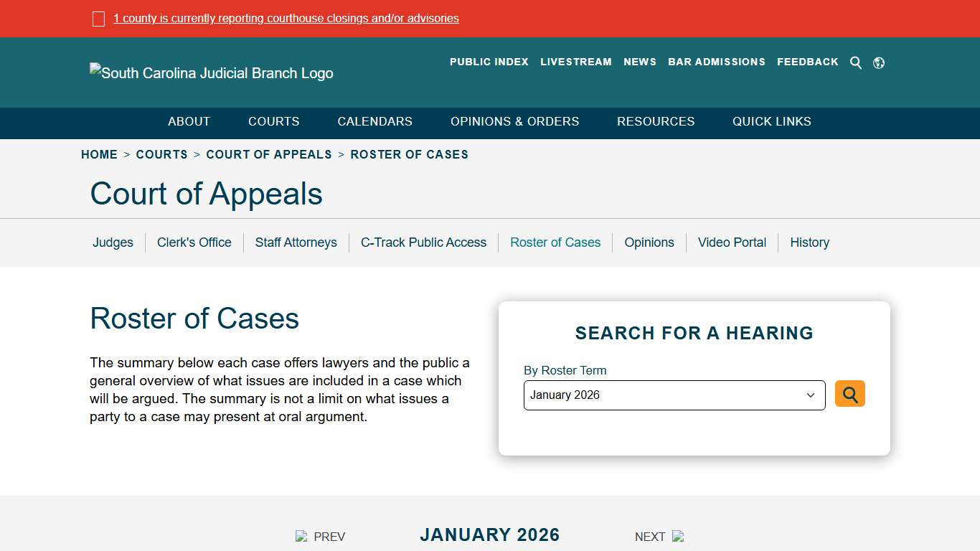
Task: Click the South Carolina Judicial Branch logo
Action: click(211, 72)
